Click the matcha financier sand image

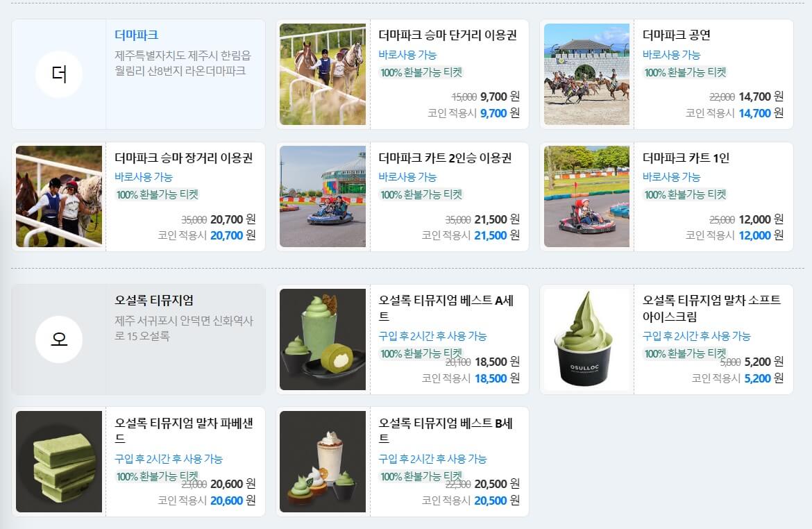pyautogui.click(x=59, y=462)
